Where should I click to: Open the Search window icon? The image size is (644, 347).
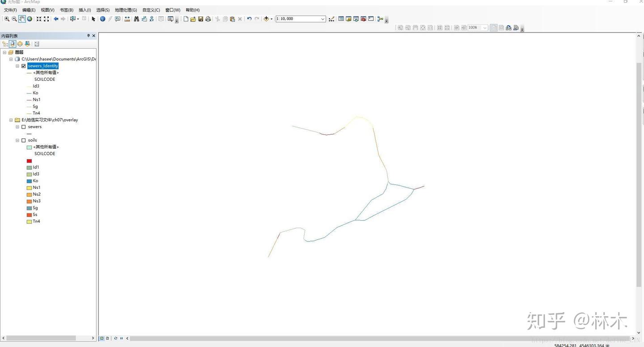(356, 19)
